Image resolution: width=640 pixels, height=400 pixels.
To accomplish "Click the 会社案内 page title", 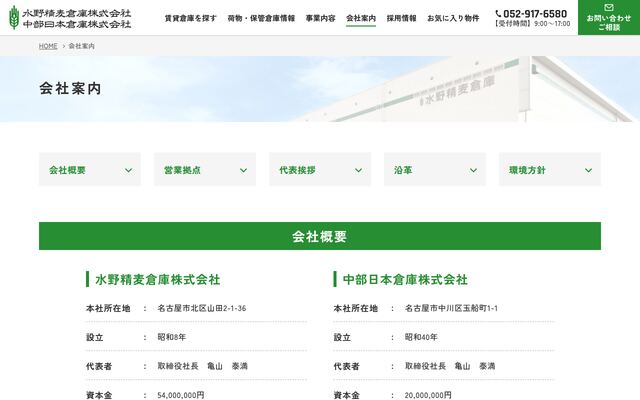I will (70, 89).
